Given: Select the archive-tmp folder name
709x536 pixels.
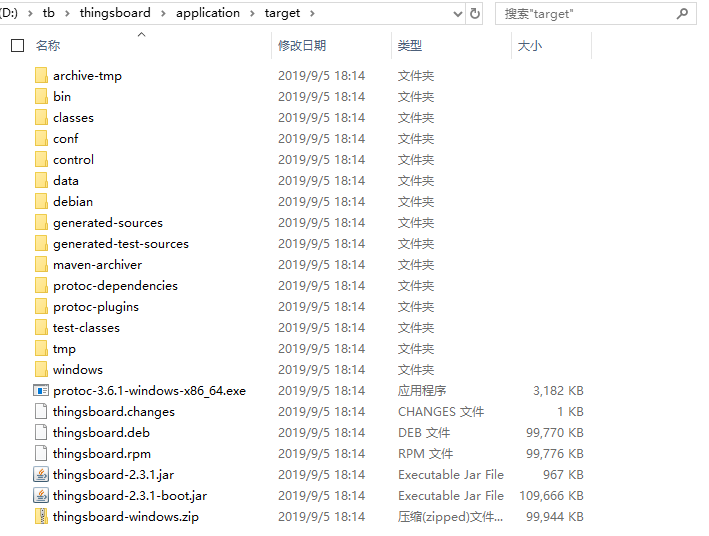Looking at the screenshot, I should (87, 76).
